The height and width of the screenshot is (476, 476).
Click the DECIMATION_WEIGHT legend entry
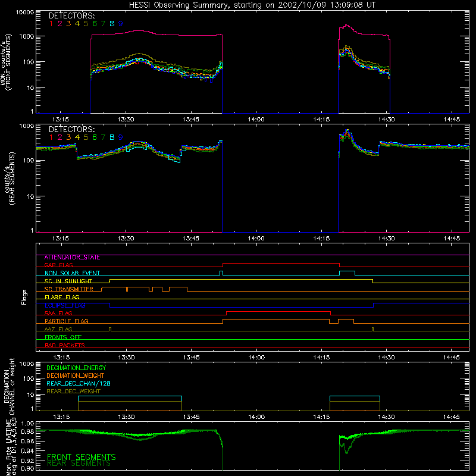76,376
